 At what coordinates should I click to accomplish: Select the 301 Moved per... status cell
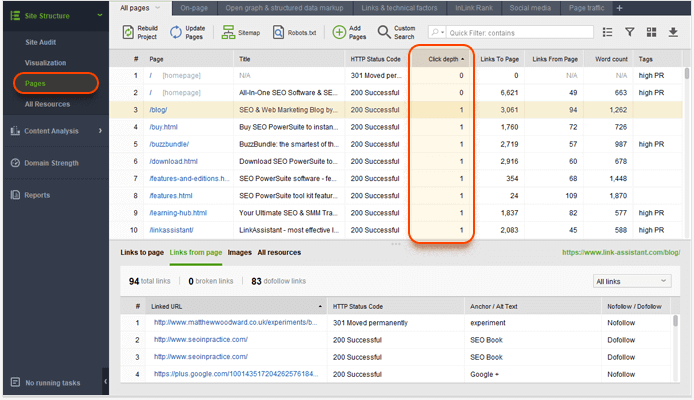click(x=376, y=75)
